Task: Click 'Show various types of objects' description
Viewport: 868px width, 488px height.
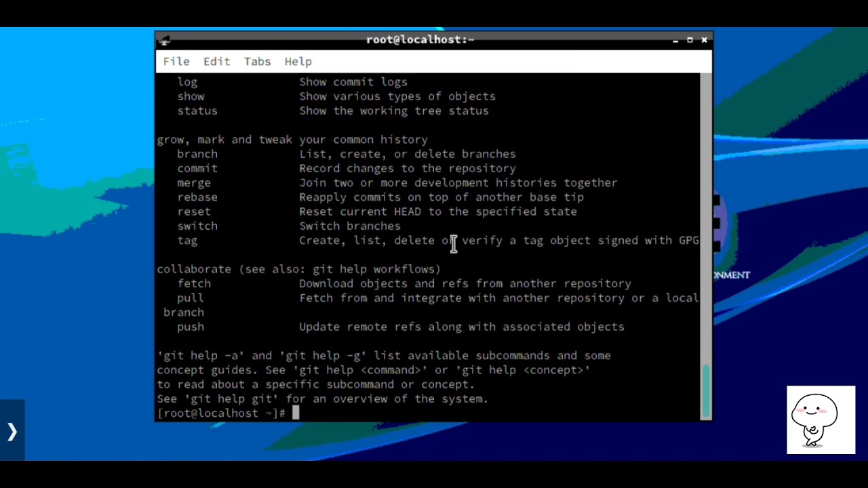Action: pos(397,96)
